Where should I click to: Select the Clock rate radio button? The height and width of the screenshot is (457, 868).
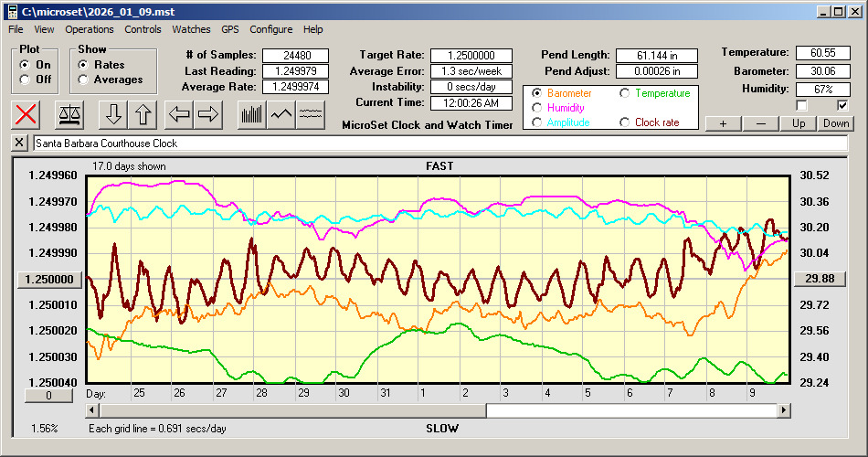coord(625,122)
